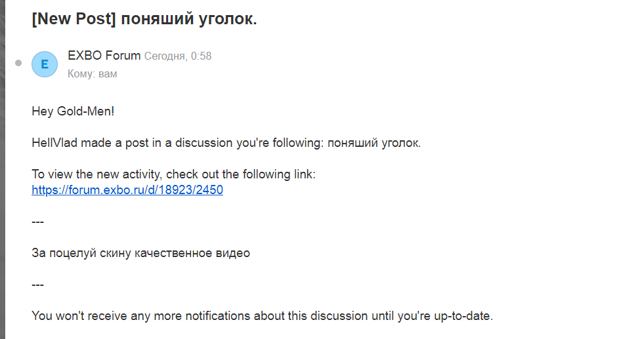Click the timestamp Сегодня, 0:58

click(x=178, y=56)
